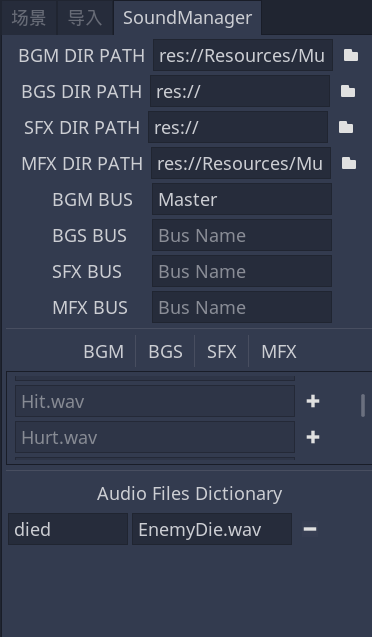The width and height of the screenshot is (372, 637).
Task: Browse folder for MFX DIR PATH
Action: click(349, 163)
